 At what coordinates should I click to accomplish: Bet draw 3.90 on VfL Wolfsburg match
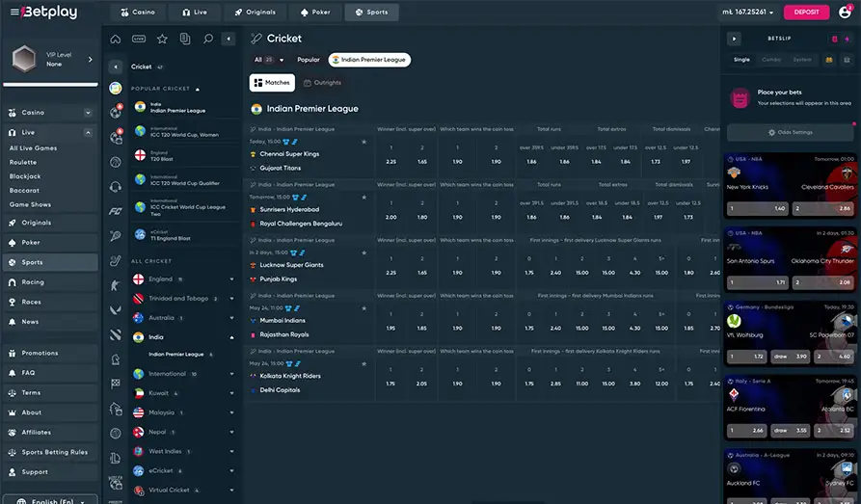791,357
